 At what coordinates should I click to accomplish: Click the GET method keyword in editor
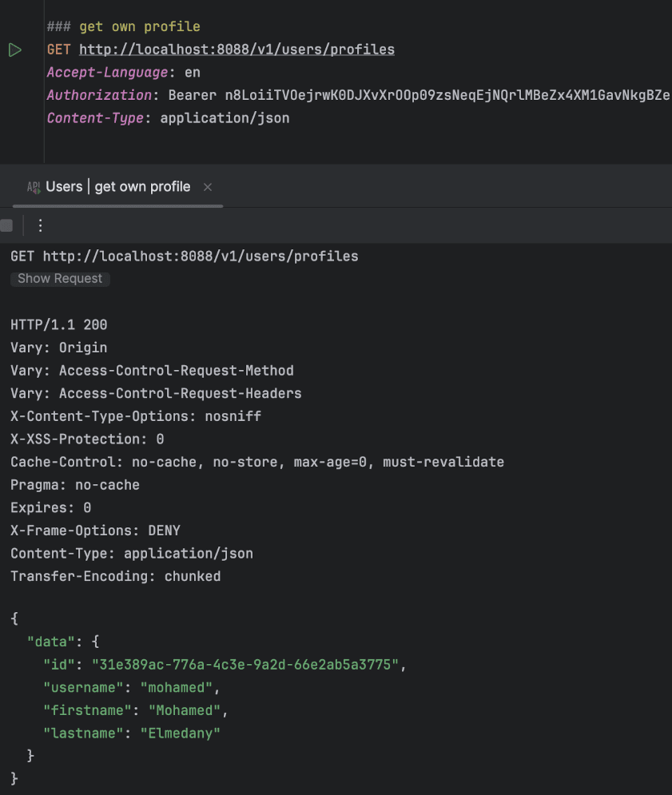click(x=59, y=50)
